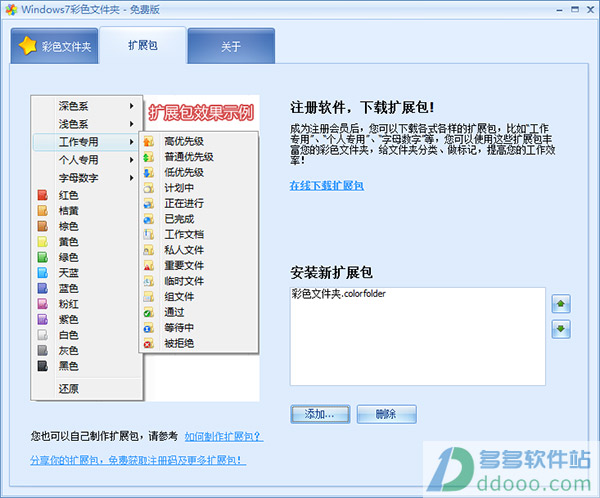Expand the 浅色系 submenu arrow
This screenshot has height=498, width=600.
pos(131,124)
